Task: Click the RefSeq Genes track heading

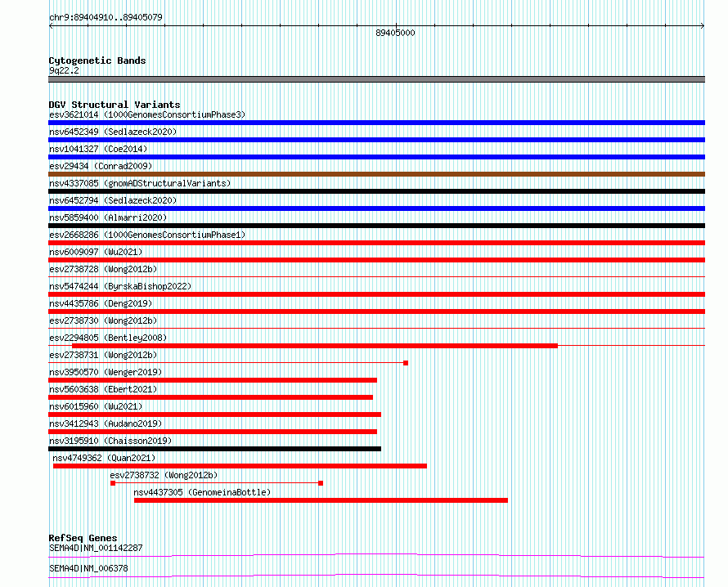Action: point(83,538)
